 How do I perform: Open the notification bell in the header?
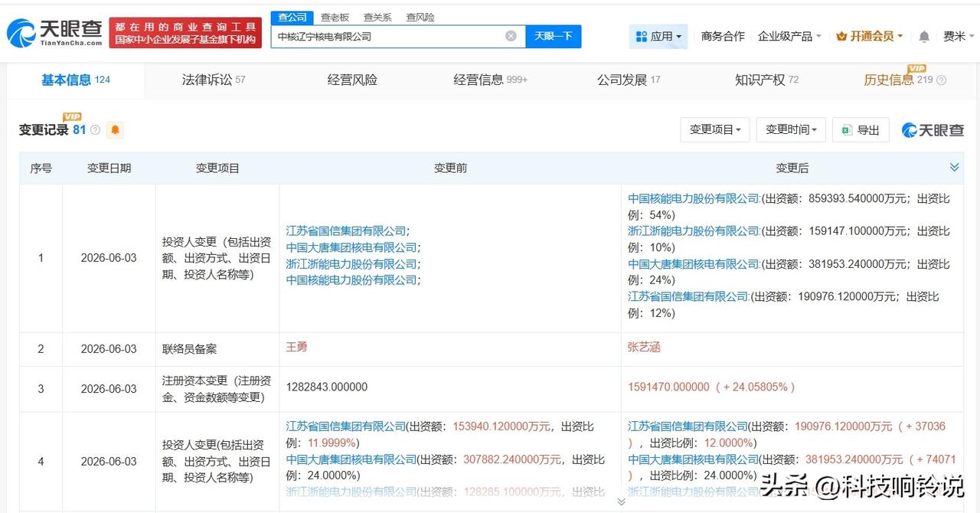(x=924, y=36)
